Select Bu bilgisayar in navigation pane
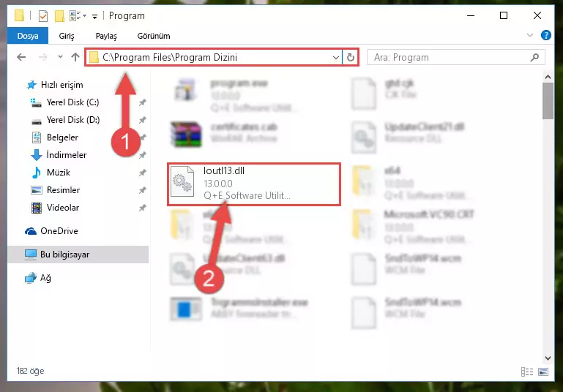Image resolution: width=563 pixels, height=392 pixels. point(78,255)
